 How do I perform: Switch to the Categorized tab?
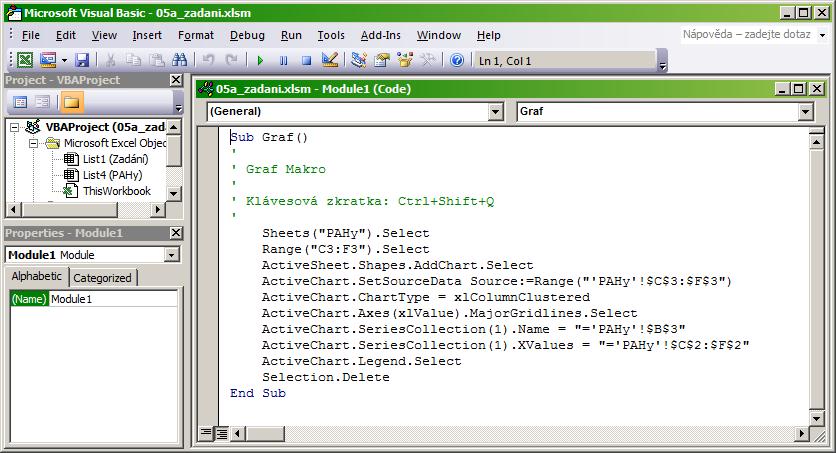[x=102, y=278]
